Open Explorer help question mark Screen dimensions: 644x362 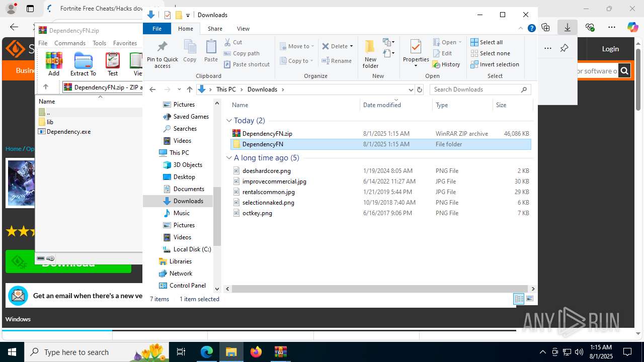[x=531, y=29]
